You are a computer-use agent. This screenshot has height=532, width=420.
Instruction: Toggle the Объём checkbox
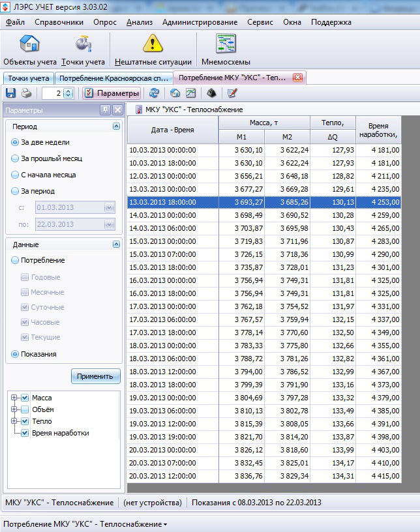(25, 409)
